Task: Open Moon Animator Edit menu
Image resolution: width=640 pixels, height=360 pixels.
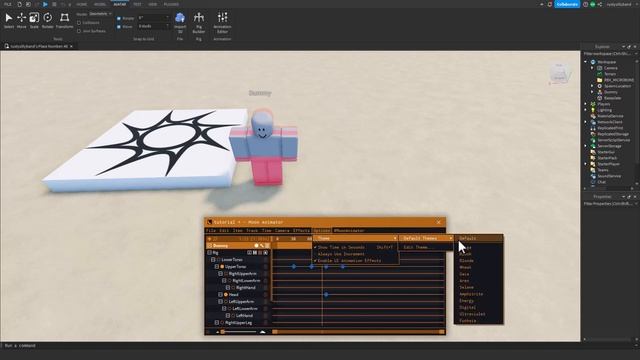Action: pyautogui.click(x=224, y=231)
